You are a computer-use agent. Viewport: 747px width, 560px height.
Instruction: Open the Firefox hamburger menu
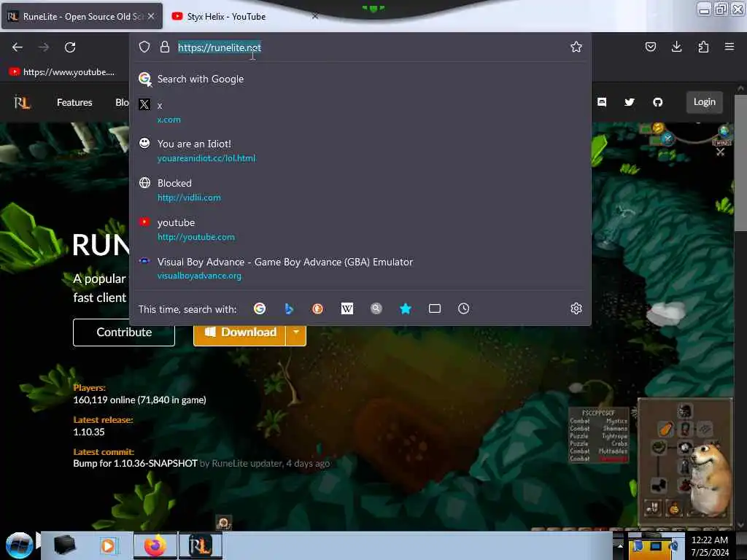pyautogui.click(x=729, y=47)
